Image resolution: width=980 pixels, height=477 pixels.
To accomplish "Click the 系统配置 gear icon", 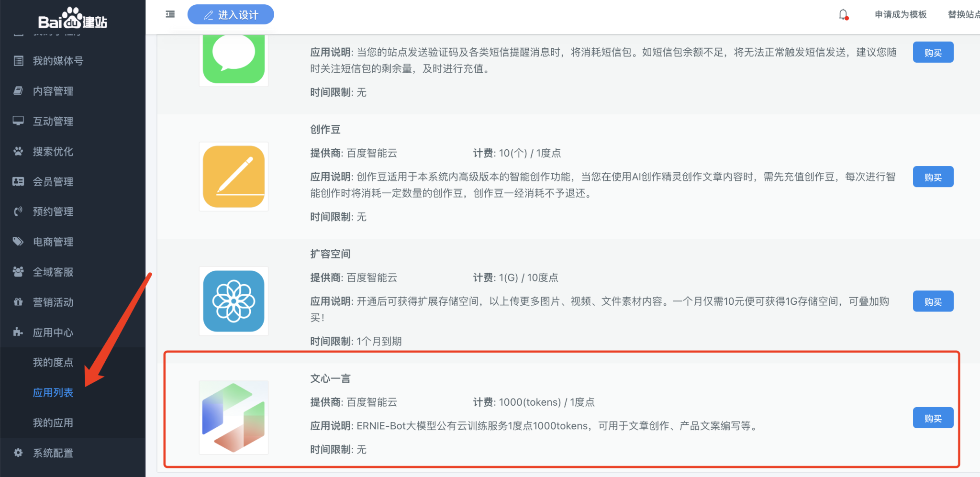I will (x=18, y=453).
